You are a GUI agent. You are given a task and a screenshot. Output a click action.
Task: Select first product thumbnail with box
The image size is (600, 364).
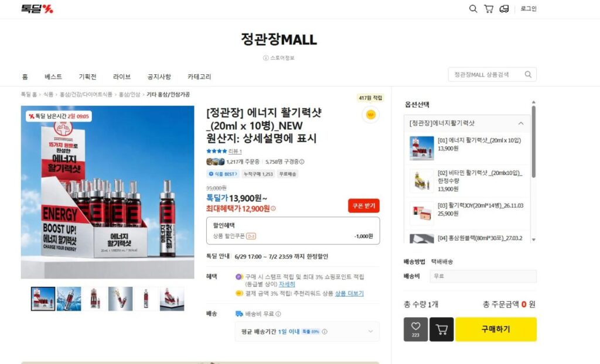(43, 298)
